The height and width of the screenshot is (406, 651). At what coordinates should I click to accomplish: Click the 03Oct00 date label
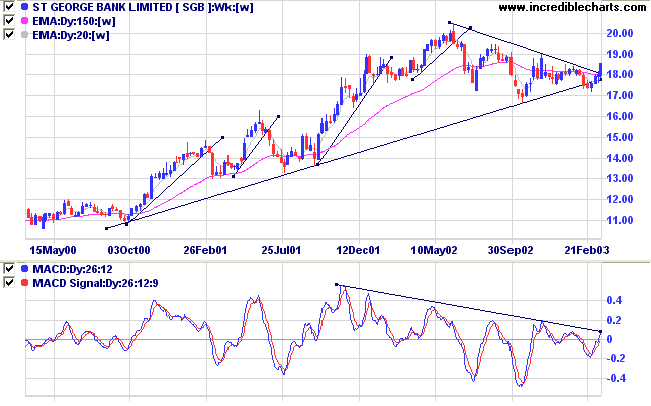tap(129, 250)
